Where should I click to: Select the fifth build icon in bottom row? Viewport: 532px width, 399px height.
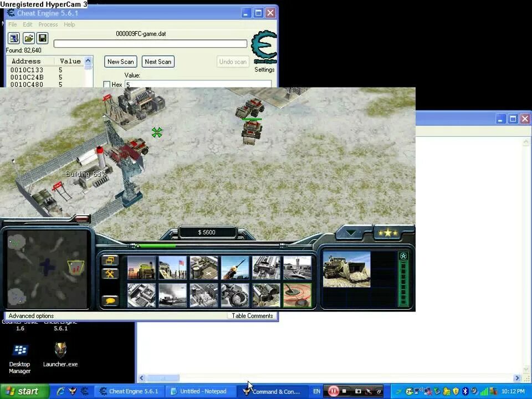click(x=266, y=295)
